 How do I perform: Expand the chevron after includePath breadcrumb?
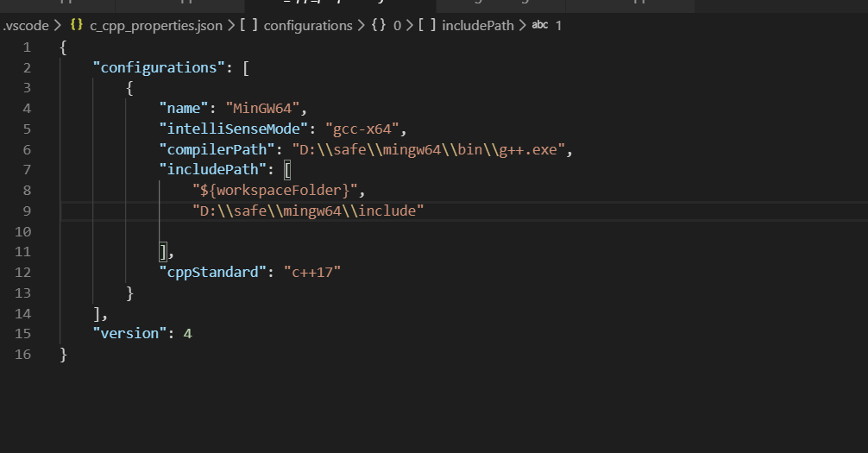pyautogui.click(x=523, y=26)
